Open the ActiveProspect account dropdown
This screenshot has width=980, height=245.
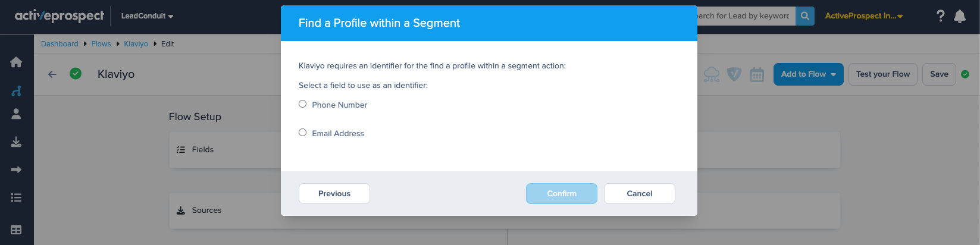(x=863, y=16)
